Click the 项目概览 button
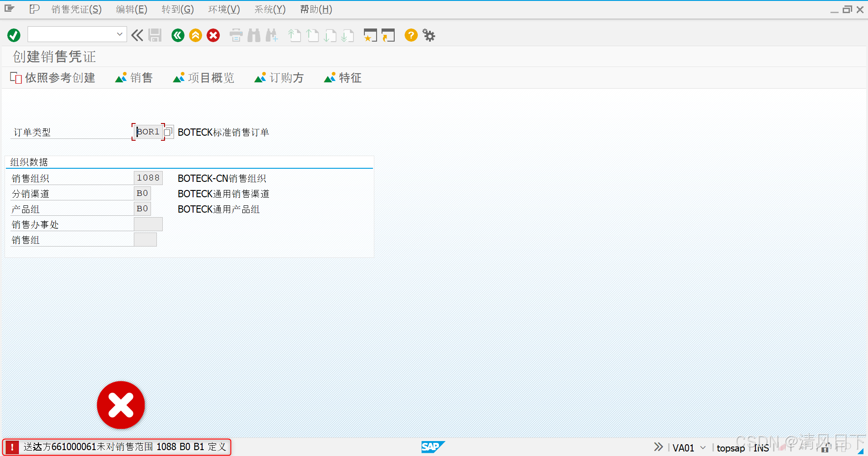 pos(203,78)
